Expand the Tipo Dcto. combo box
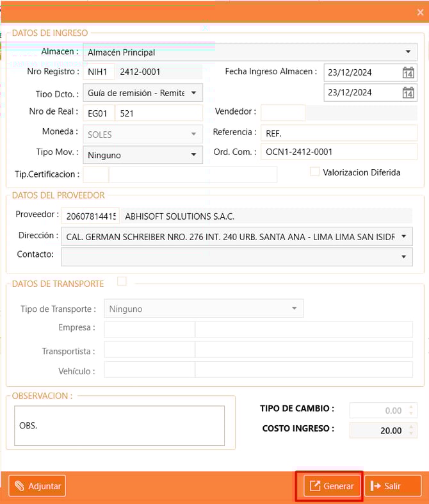The height and width of the screenshot is (504, 429). 143,93
